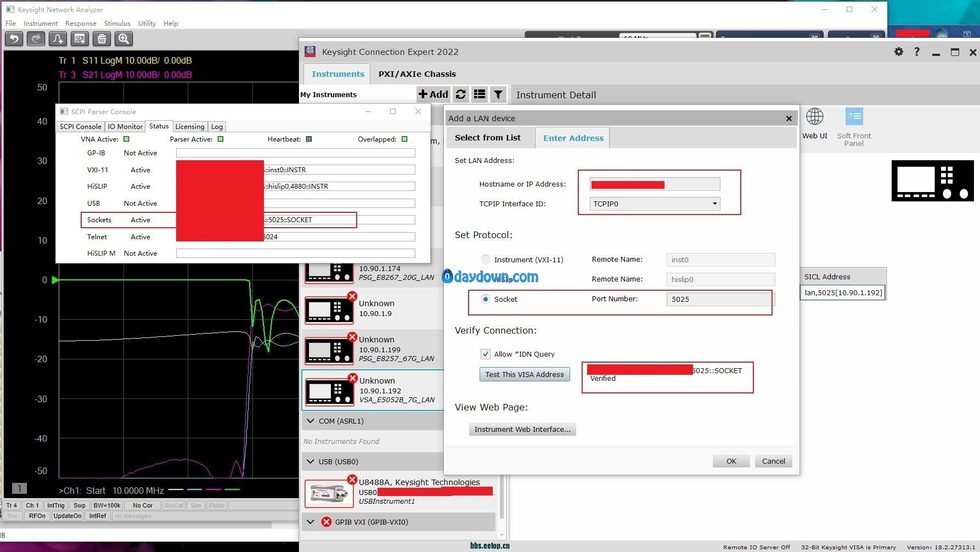Switch My Instruments to list view icon
The width and height of the screenshot is (980, 552).
(480, 94)
